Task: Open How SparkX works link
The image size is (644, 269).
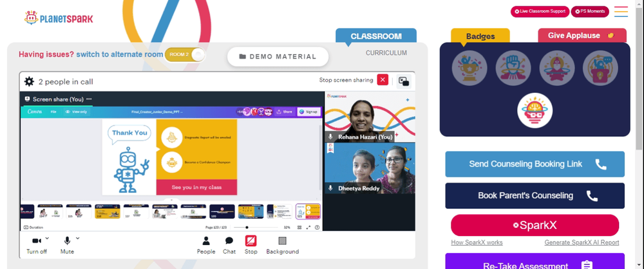Action: (x=477, y=243)
